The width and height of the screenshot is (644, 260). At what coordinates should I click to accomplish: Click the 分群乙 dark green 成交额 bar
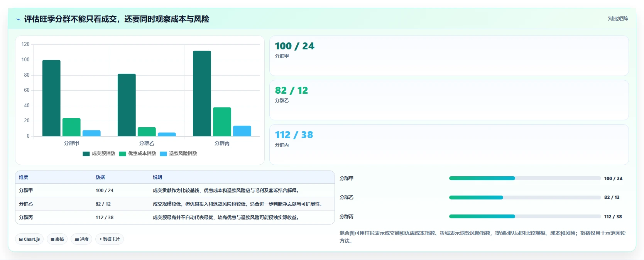point(127,105)
